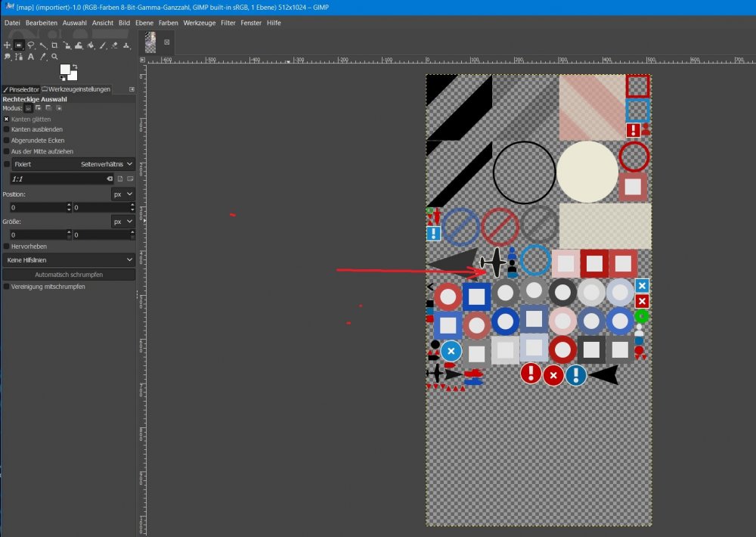Select the Move tool in toolbox
Image resolution: width=756 pixels, height=537 pixels.
click(7, 45)
